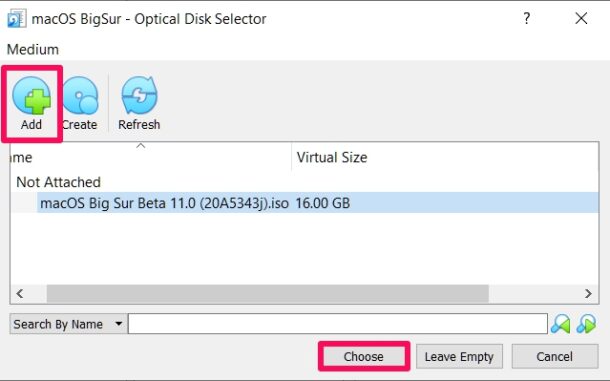
Task: Sort by the Name column header
Action: [x=151, y=157]
